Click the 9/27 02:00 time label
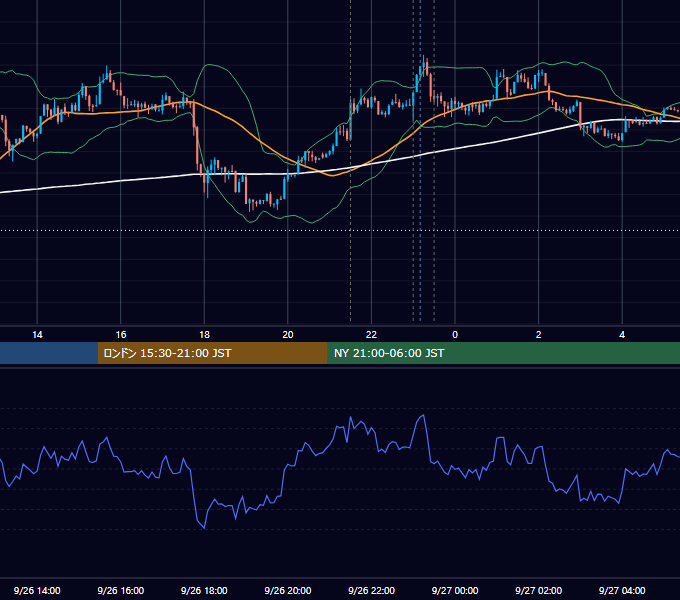Screen dimensions: 680x600 tap(538, 590)
